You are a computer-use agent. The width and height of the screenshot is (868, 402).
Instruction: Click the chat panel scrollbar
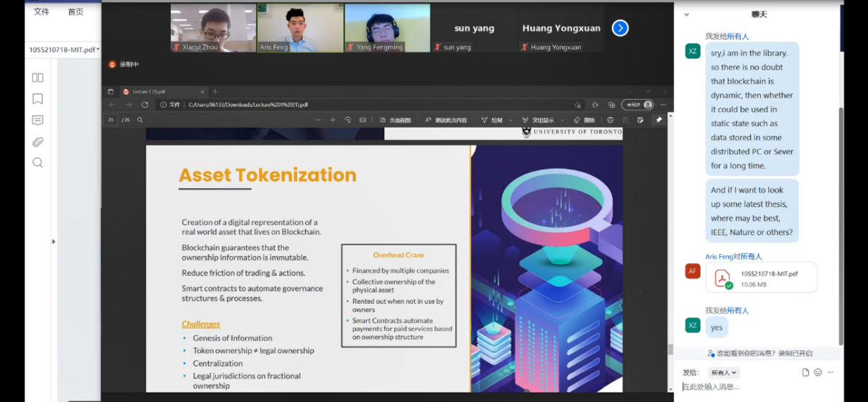pyautogui.click(x=841, y=215)
